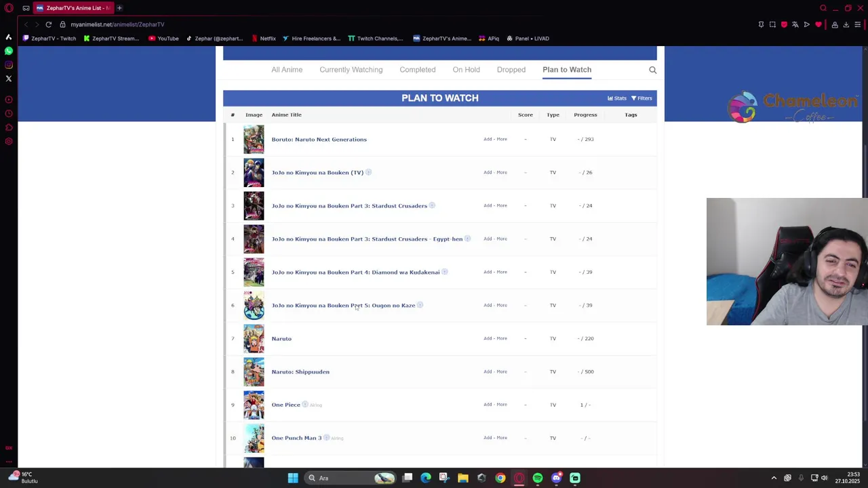Sort list by Type column header
This screenshot has width=868, height=488.
point(553,115)
